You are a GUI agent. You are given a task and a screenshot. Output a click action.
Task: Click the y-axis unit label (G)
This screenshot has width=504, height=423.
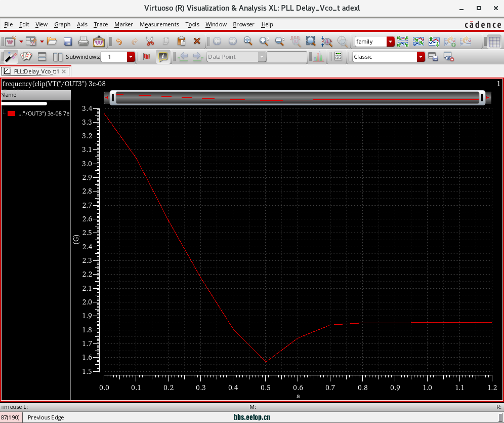tap(76, 239)
